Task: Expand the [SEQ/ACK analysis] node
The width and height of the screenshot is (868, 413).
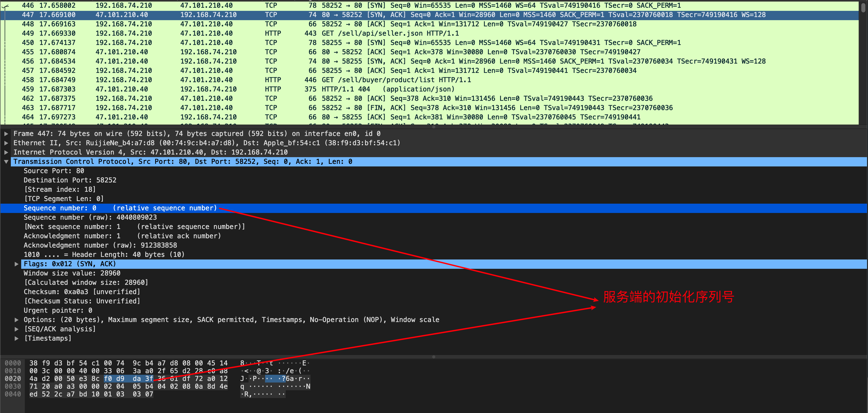Action: [16, 329]
